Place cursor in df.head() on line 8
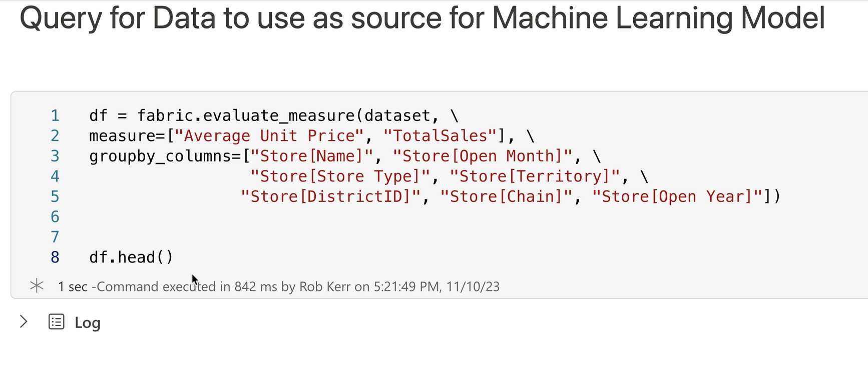Screen dimensions: 868x382 point(131,257)
